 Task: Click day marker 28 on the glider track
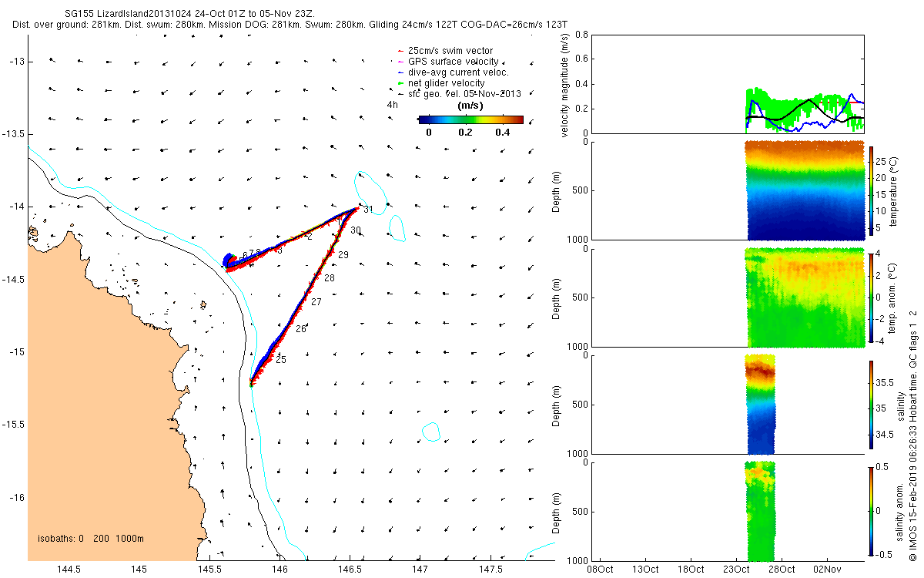pyautogui.click(x=330, y=278)
